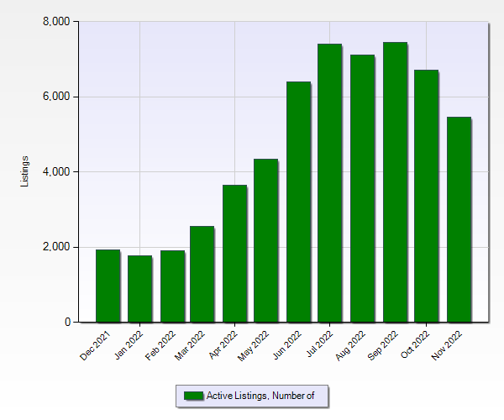The width and height of the screenshot is (504, 420).
Task: Click the May 2022 bar
Action: click(266, 240)
